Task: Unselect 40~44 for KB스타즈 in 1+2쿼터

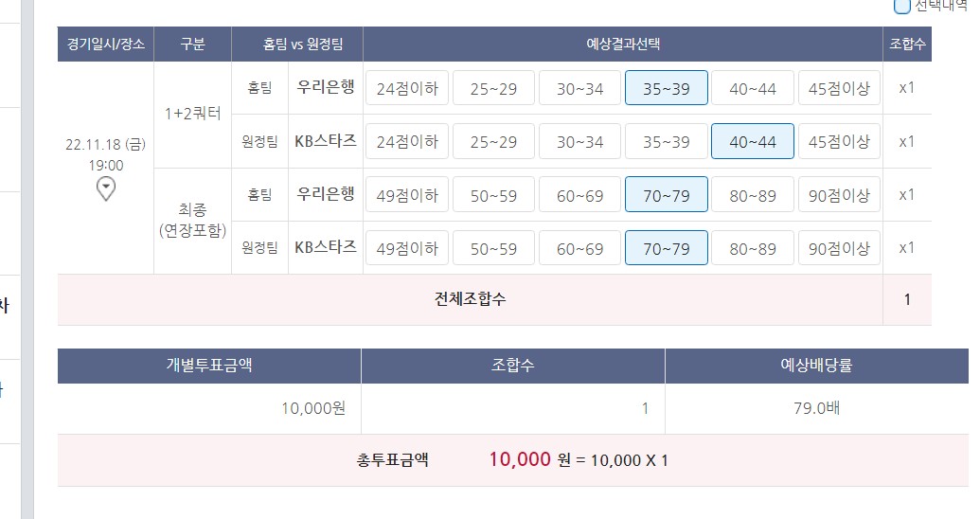Action: tap(753, 141)
